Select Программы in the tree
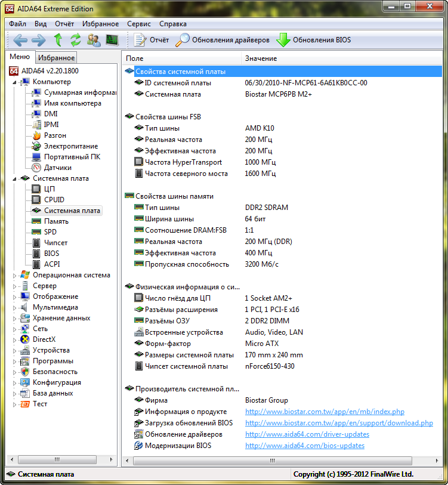The image size is (448, 485). [x=53, y=361]
